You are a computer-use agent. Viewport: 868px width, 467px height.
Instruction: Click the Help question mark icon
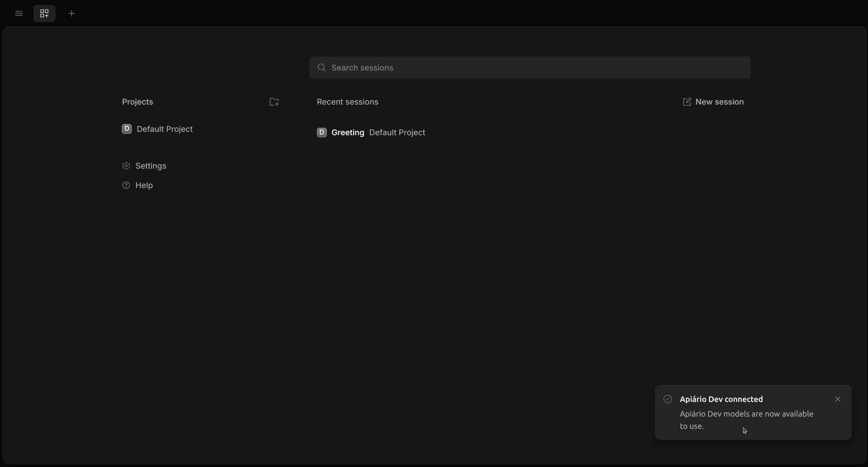pyautogui.click(x=126, y=185)
